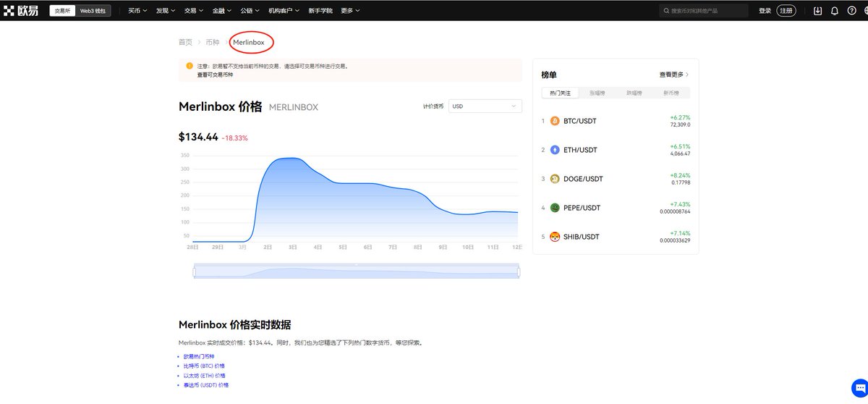Open 查看更多 in the rankings panel
Image resolution: width=868 pixels, height=404 pixels.
pyautogui.click(x=673, y=75)
